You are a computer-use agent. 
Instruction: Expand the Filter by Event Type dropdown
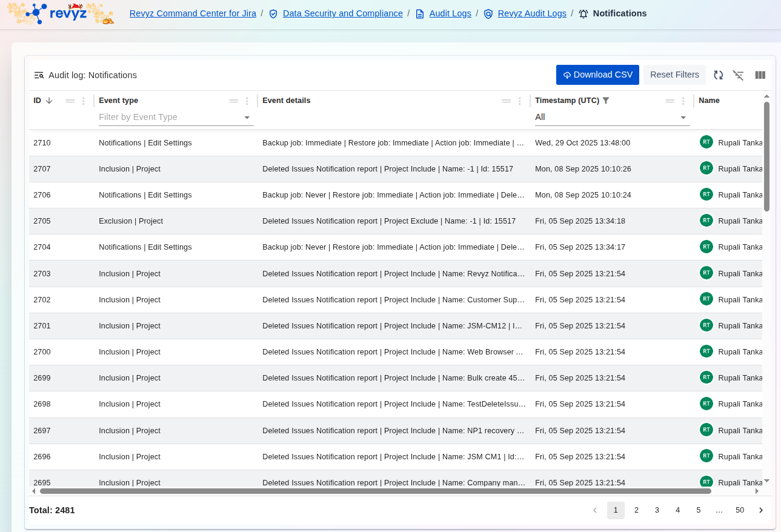click(x=247, y=118)
